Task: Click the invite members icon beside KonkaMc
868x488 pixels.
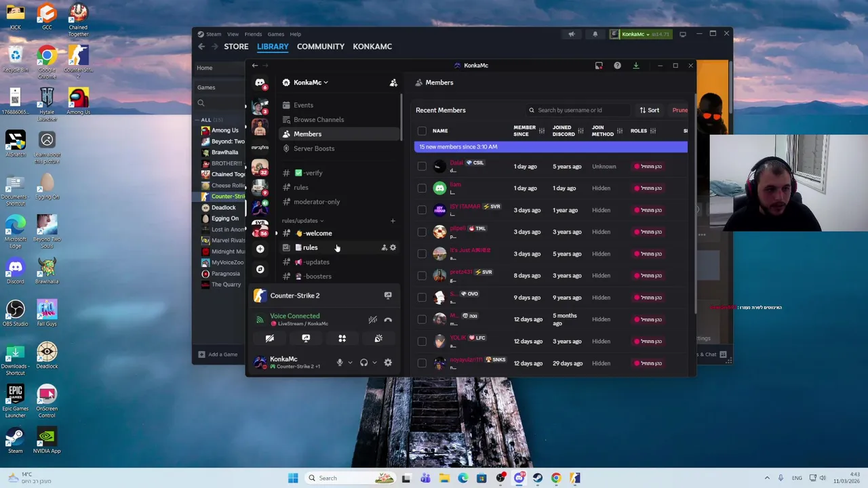Action: click(393, 83)
